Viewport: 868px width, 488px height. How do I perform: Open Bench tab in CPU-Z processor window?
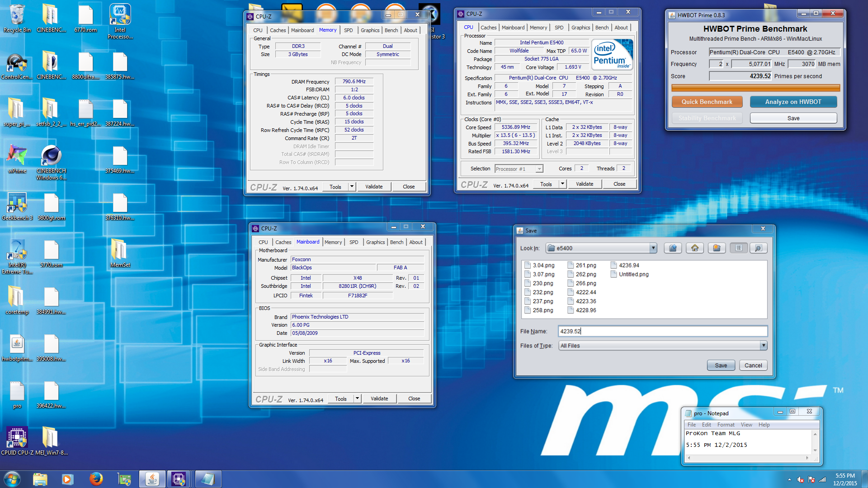click(x=602, y=28)
